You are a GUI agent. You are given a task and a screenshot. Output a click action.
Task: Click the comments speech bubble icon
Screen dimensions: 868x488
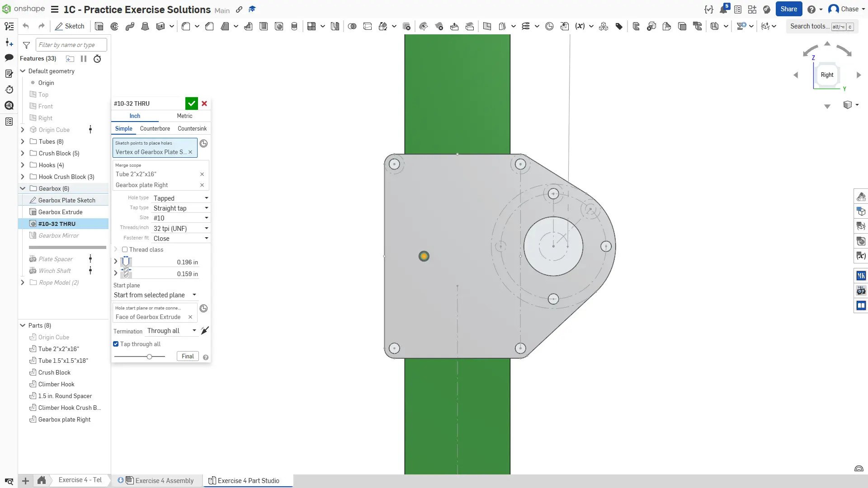(9, 58)
